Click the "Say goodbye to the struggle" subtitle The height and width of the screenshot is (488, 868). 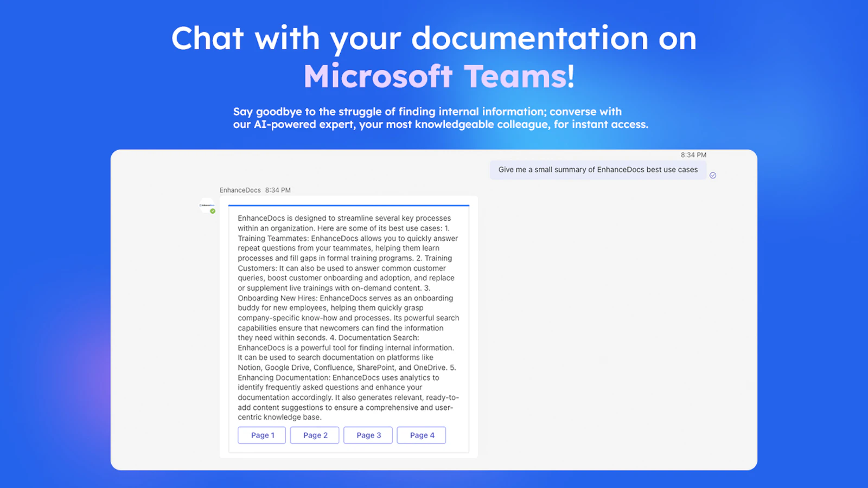441,118
